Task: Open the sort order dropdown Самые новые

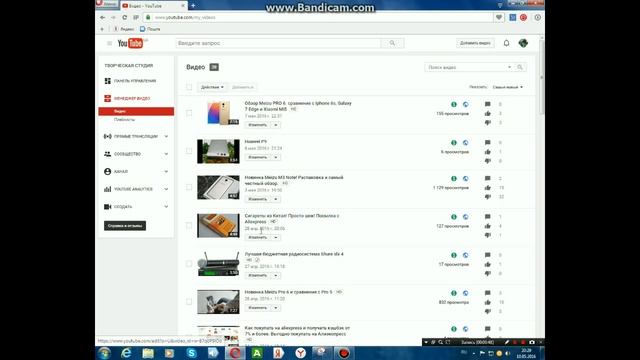Action: pos(507,87)
